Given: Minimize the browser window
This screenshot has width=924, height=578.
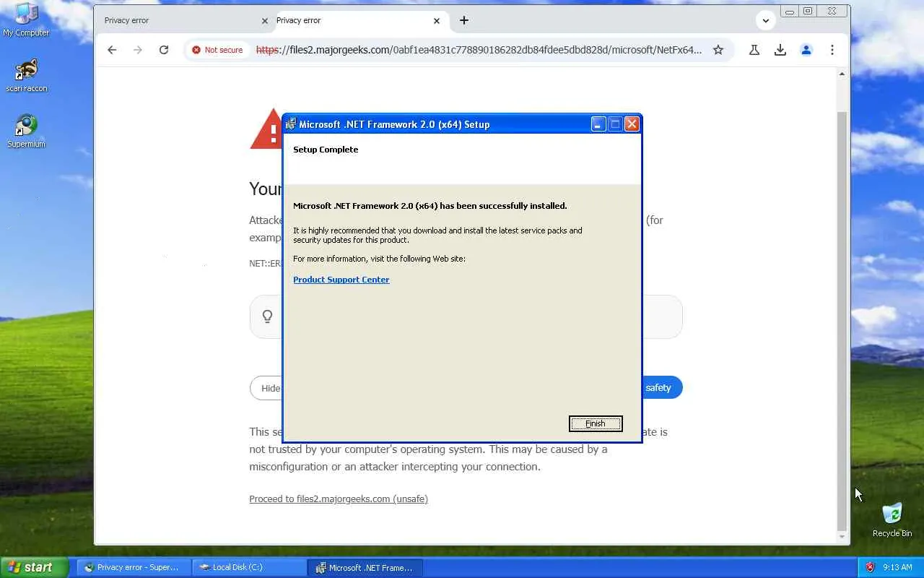Looking at the screenshot, I should pyautogui.click(x=789, y=12).
